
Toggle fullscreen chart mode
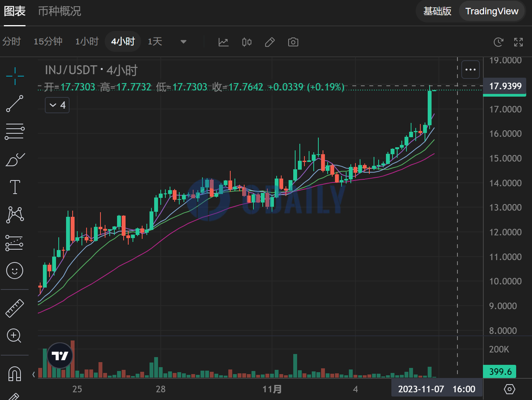click(518, 42)
